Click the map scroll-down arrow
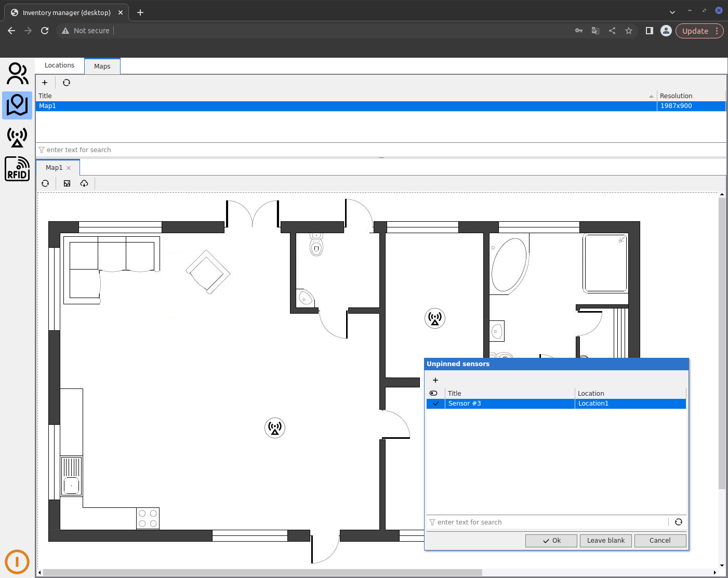This screenshot has height=578, width=728. (722, 566)
